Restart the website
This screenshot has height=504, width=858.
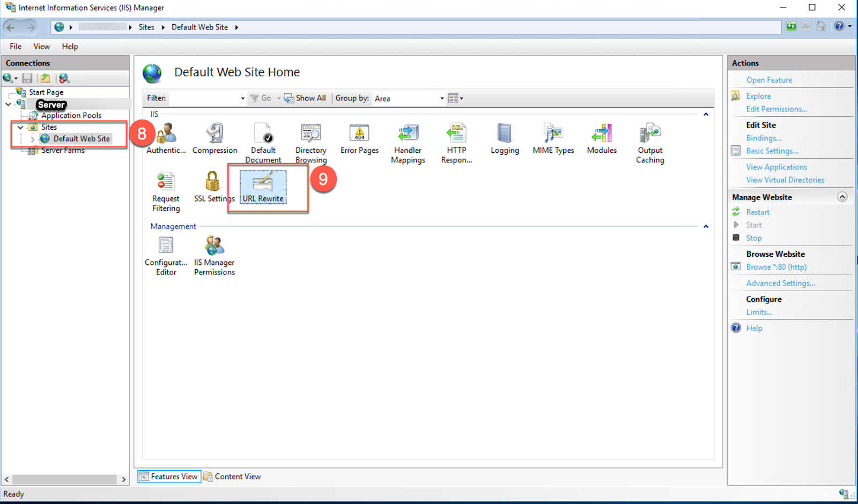(x=758, y=212)
